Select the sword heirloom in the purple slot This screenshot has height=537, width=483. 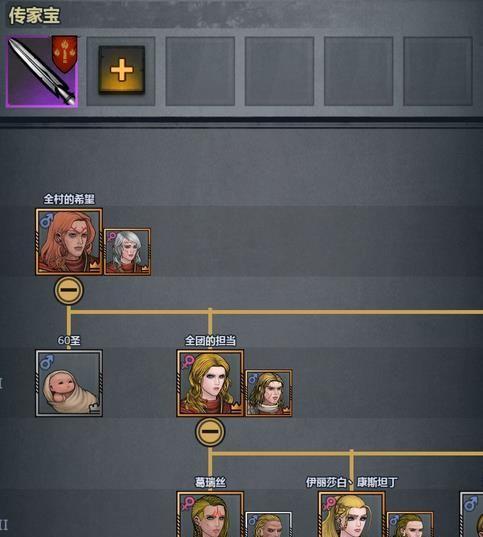pyautogui.click(x=42, y=71)
